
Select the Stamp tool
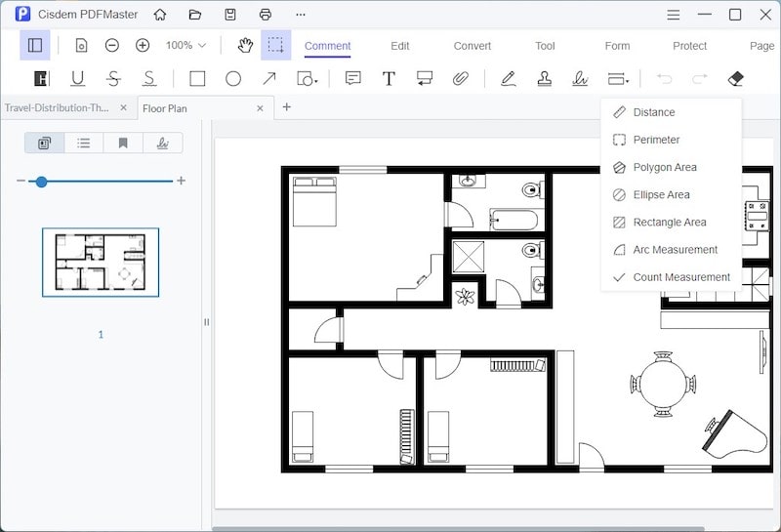coord(544,79)
